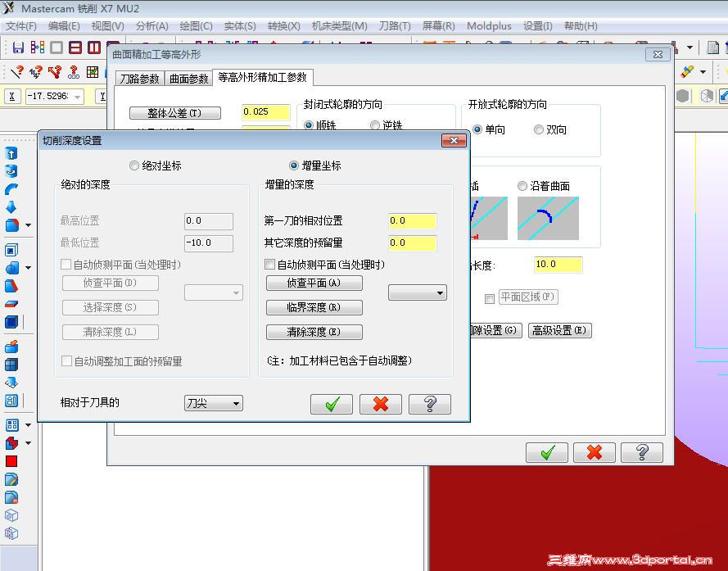Open the 刀路(T) menu
The width and height of the screenshot is (728, 571).
click(395, 26)
